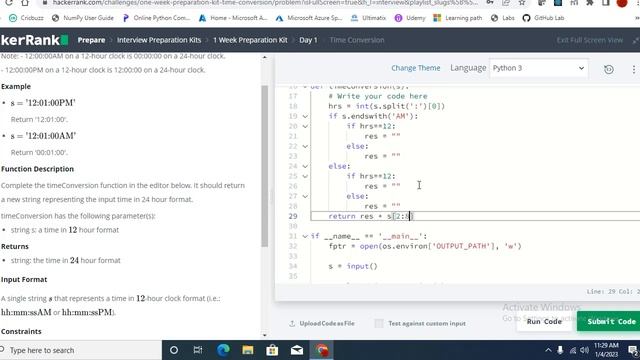
Task: Go to 1 Week Preparation Kit breadcrumb
Action: [250, 40]
